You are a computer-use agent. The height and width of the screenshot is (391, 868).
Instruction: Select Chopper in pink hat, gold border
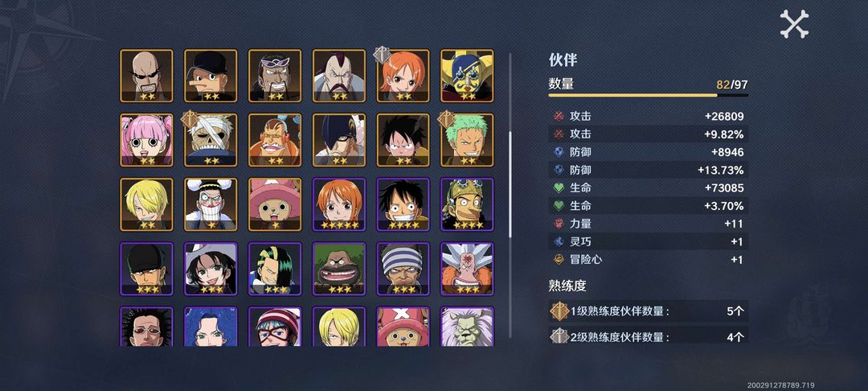pyautogui.click(x=275, y=204)
